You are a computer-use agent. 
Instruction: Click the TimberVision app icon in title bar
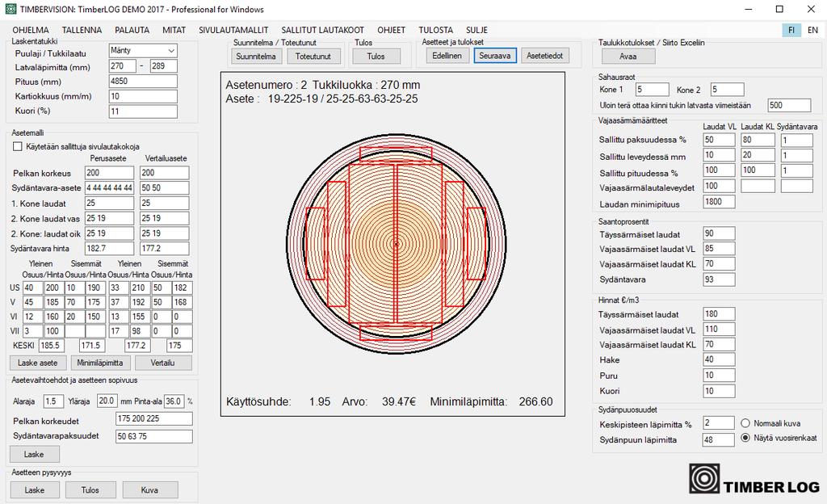click(10, 9)
